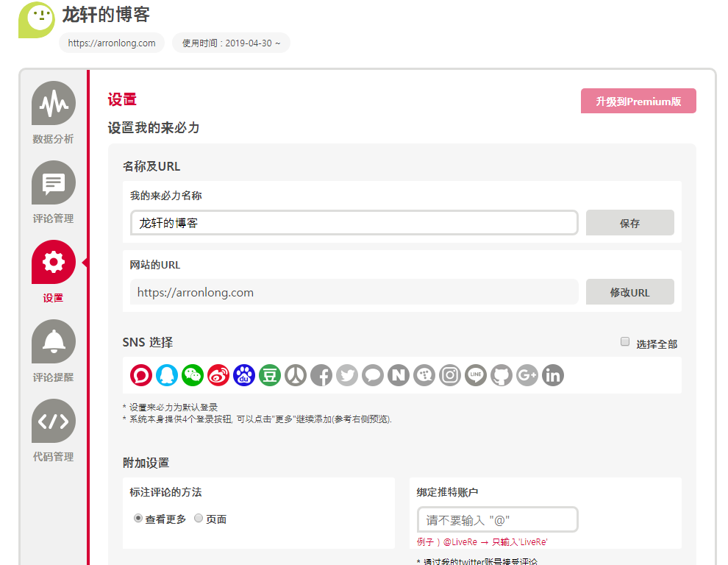
Task: Focus the 绑定推特账户 input field
Action: tap(497, 519)
